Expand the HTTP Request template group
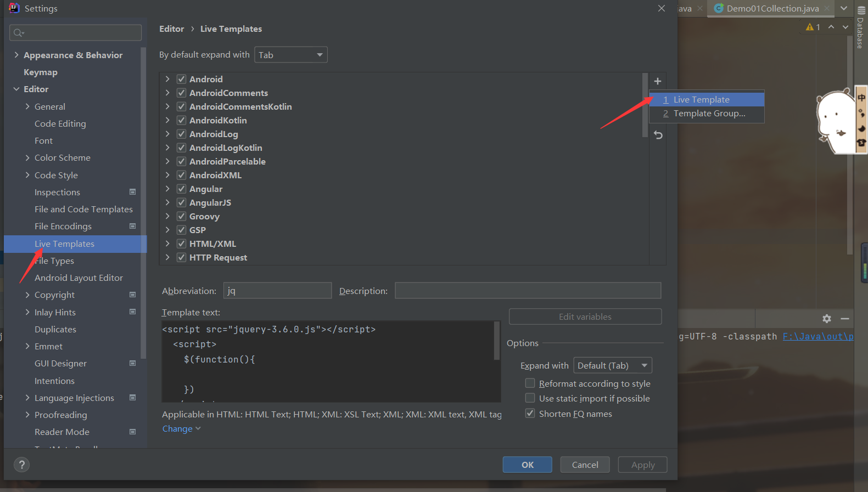 167,257
